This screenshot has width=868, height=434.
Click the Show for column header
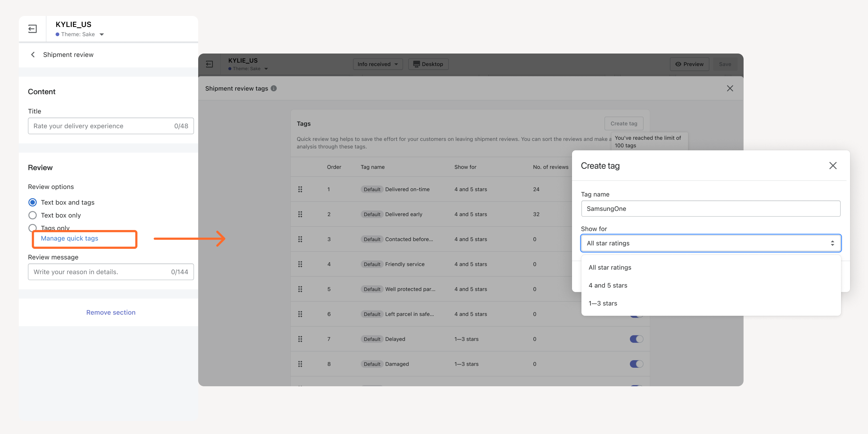coord(465,167)
